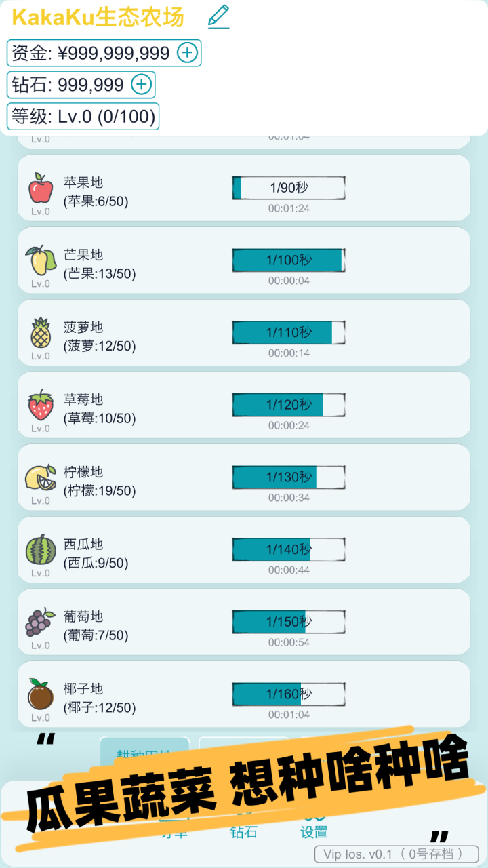Open the 设置 settings tab

(314, 831)
